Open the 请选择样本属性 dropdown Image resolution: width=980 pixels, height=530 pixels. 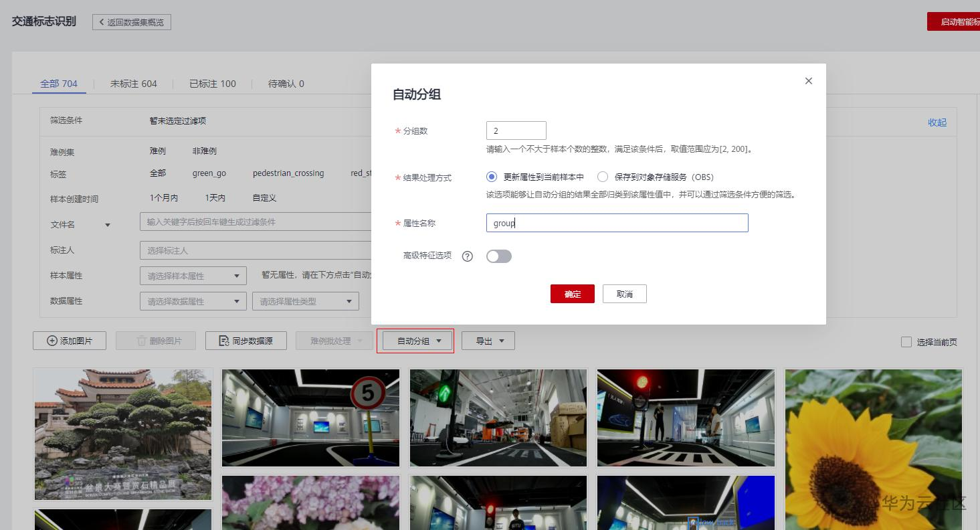pos(193,276)
